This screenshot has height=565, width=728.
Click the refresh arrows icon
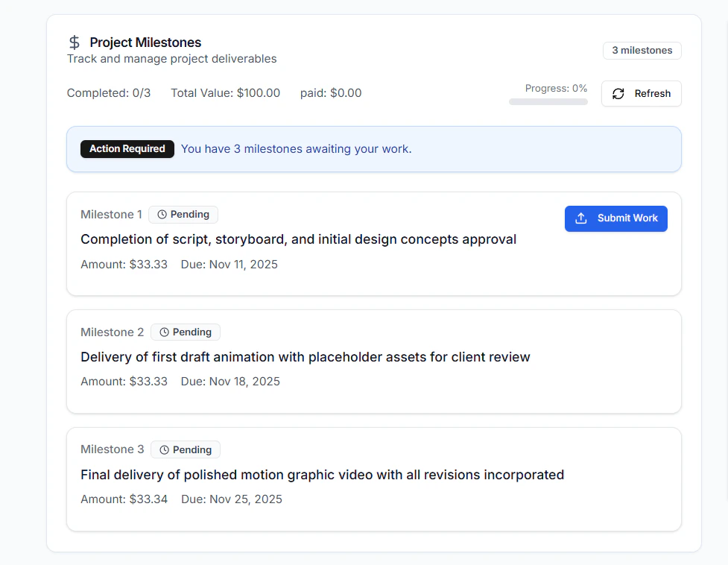click(x=618, y=94)
